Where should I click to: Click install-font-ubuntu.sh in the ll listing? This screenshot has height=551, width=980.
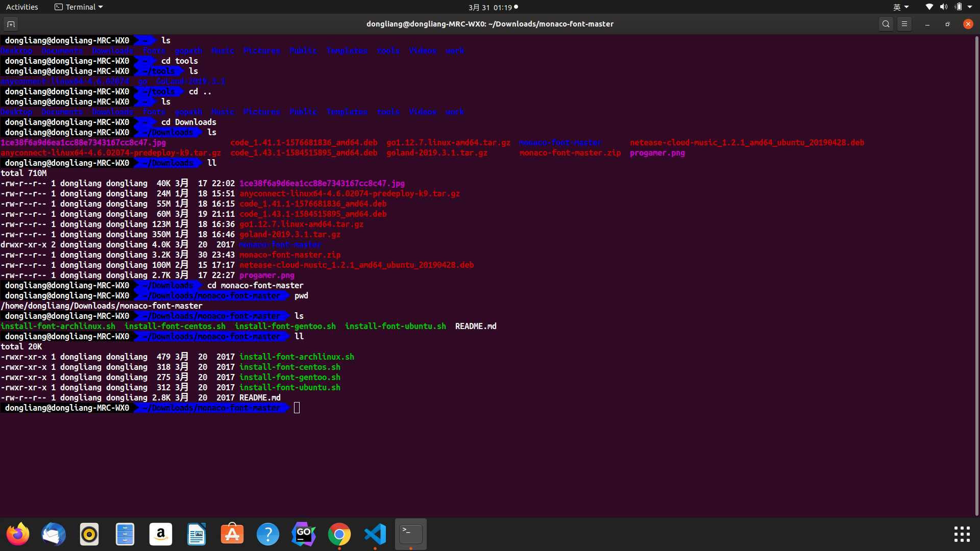(x=290, y=387)
